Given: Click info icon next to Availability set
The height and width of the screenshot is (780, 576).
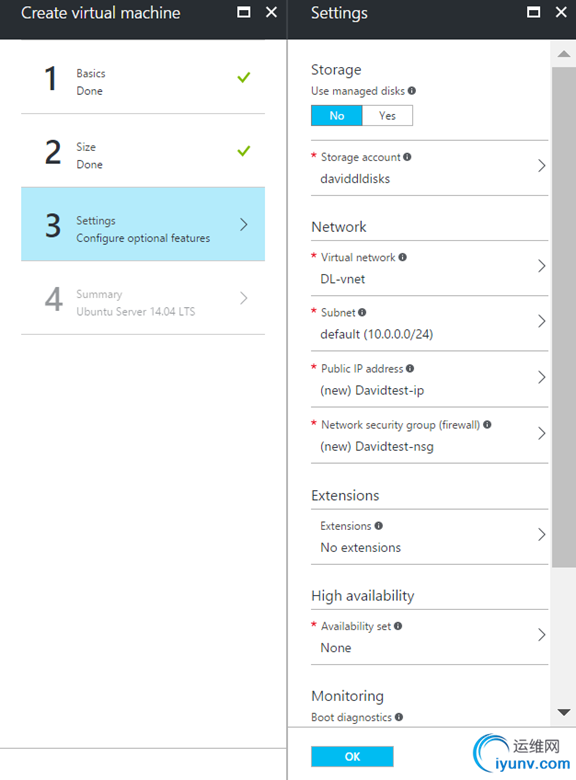Looking at the screenshot, I should pyautogui.click(x=398, y=626).
